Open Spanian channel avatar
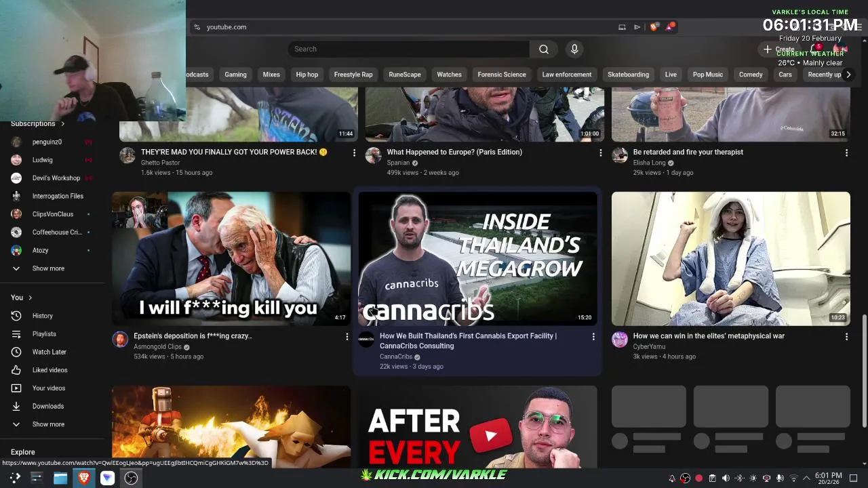 [374, 155]
